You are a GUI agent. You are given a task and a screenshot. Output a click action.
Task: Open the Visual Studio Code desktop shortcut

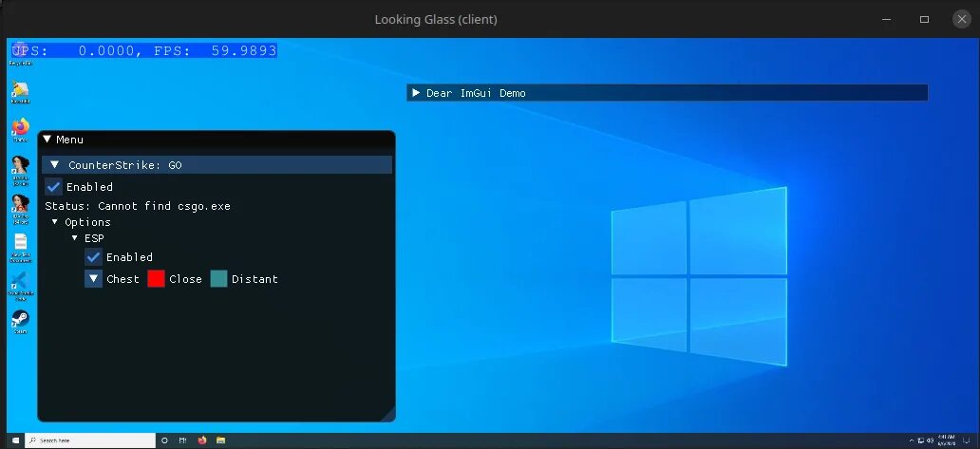[x=21, y=285]
